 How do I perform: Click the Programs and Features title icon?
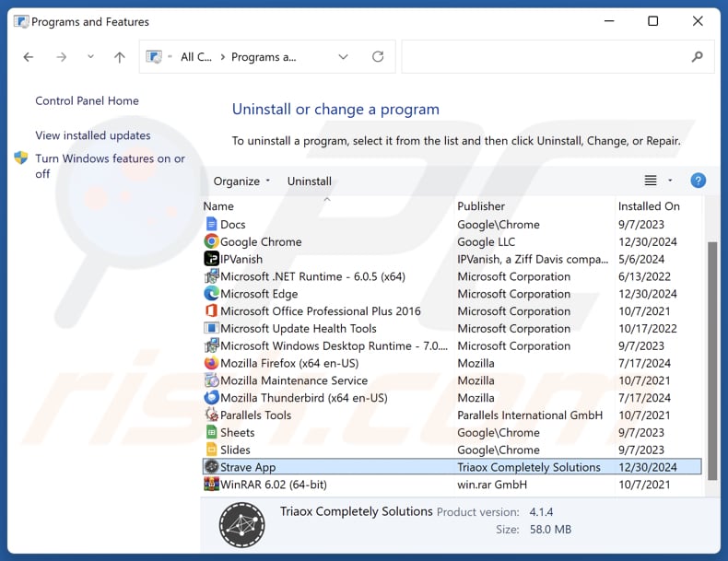click(x=21, y=22)
